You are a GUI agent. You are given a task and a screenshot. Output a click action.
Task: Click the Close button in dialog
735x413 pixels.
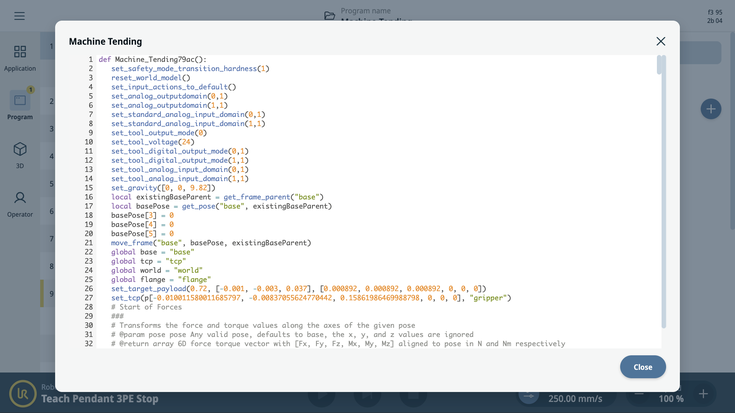(x=643, y=367)
